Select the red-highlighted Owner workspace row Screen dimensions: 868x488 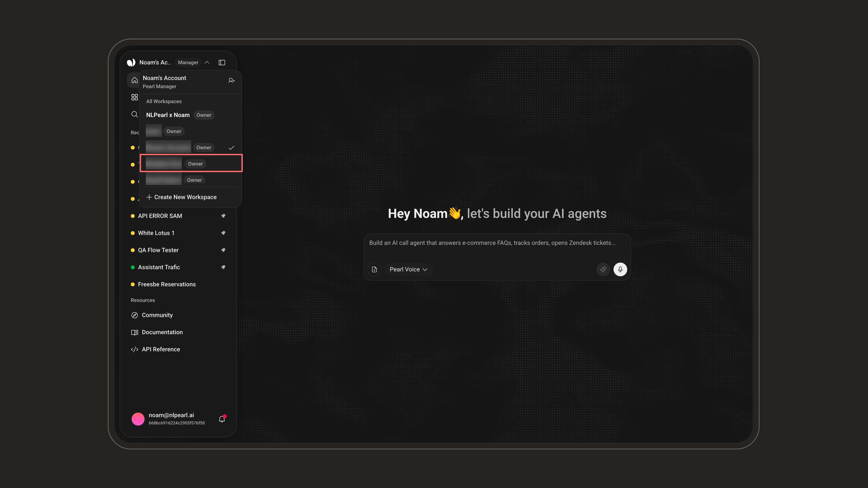click(x=191, y=163)
